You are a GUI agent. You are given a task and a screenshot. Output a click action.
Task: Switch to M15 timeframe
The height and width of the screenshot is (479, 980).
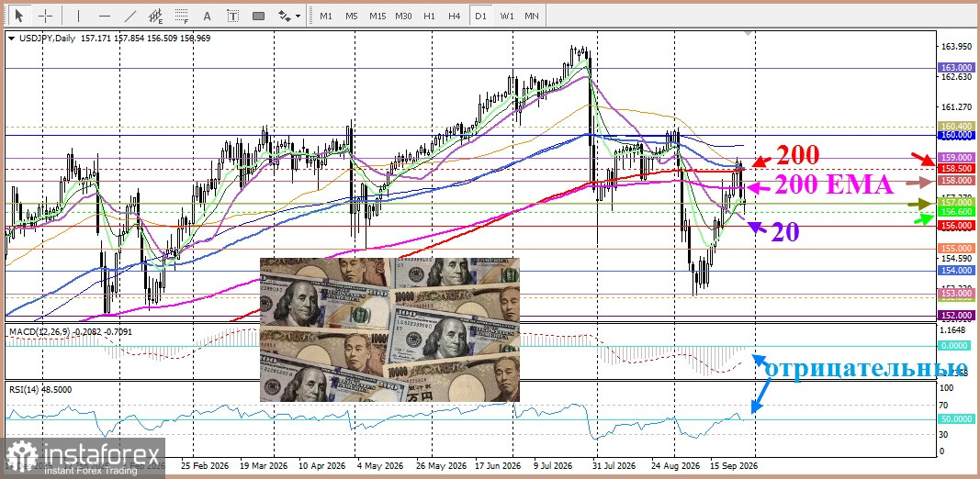377,16
